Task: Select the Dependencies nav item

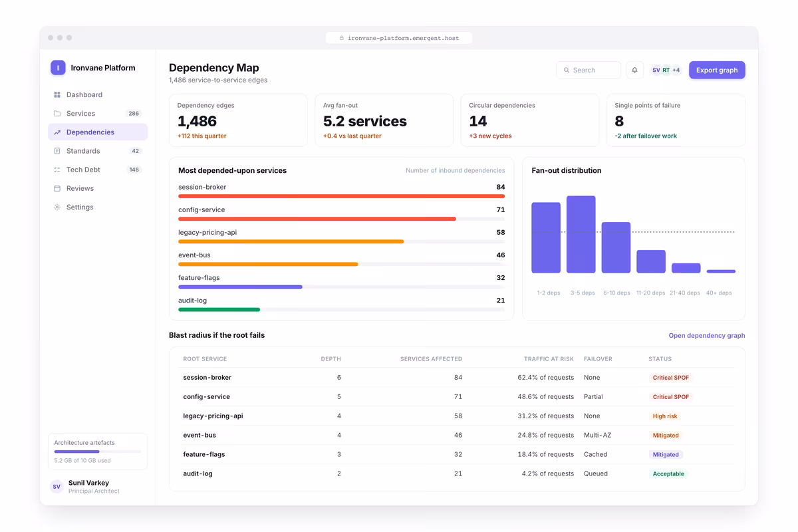Action: [98, 132]
